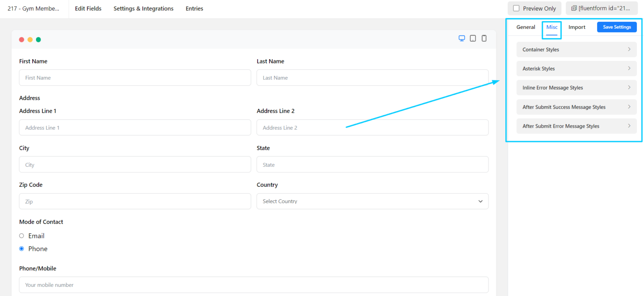Expand Inline Error Message Styles
Image resolution: width=644 pixels, height=296 pixels.
click(576, 88)
